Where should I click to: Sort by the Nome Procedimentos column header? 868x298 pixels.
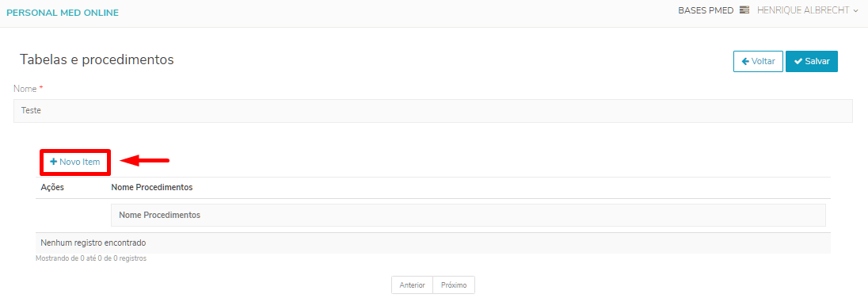coord(152,187)
